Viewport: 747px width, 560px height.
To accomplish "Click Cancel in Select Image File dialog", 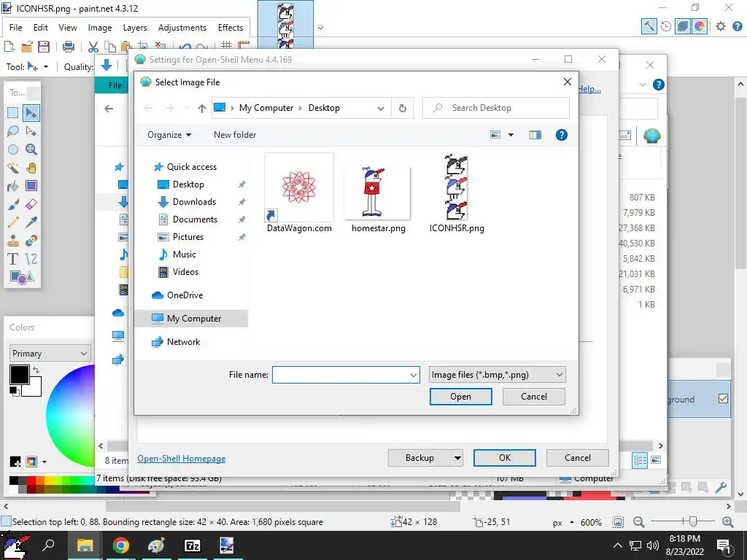I will pyautogui.click(x=533, y=397).
